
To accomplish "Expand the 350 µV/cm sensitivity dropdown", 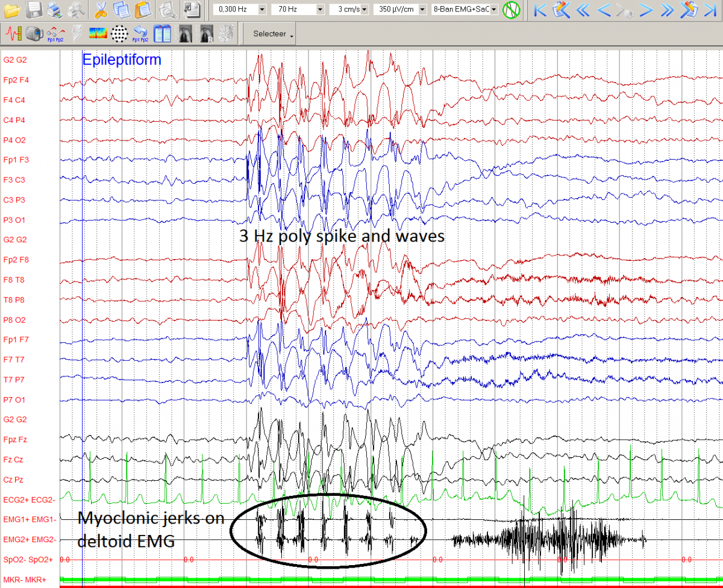I will click(x=422, y=10).
